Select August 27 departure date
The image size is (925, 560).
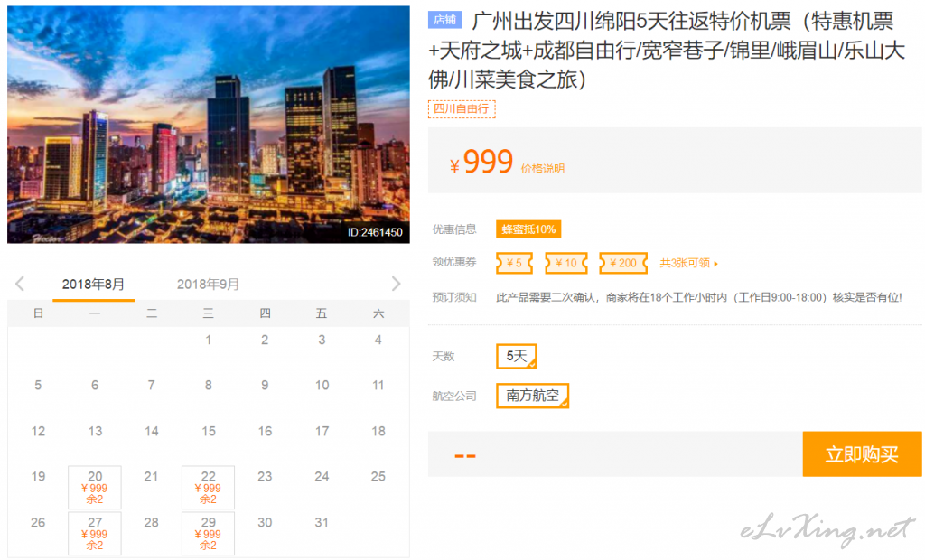[x=95, y=534]
